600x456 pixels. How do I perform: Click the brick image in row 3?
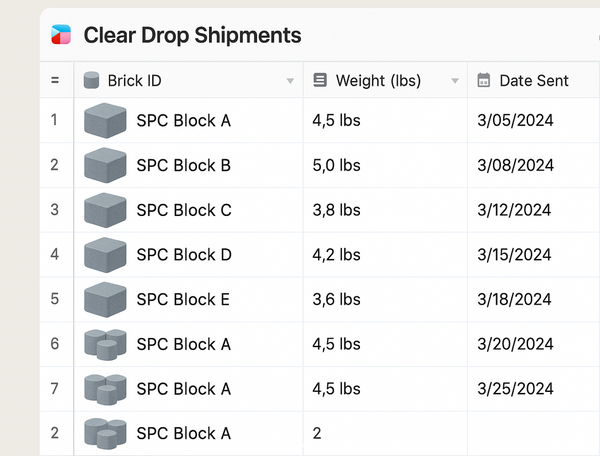click(104, 210)
